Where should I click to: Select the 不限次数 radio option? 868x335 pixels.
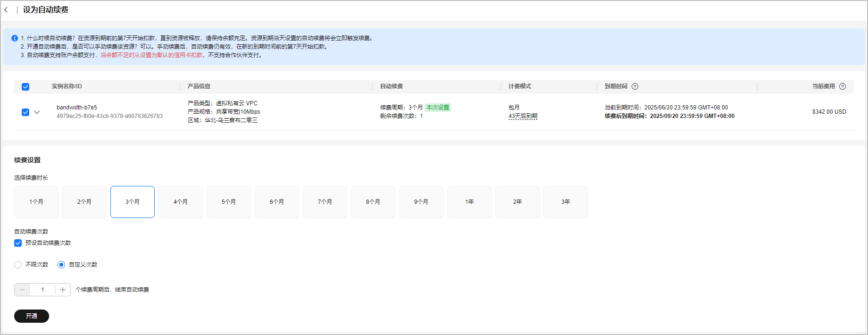(18, 265)
